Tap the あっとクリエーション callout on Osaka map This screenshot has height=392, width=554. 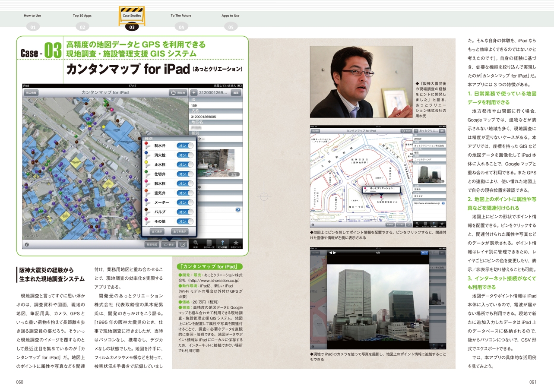coord(381,190)
